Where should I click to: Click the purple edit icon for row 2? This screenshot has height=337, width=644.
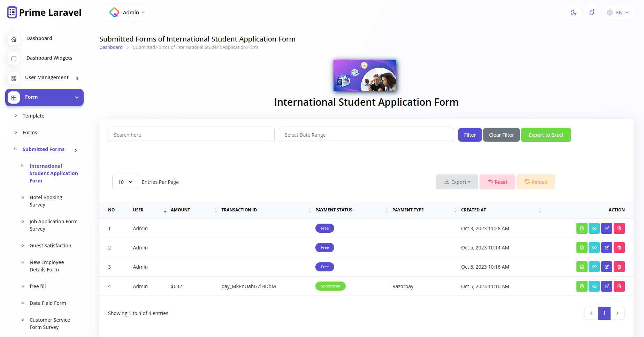coord(607,247)
